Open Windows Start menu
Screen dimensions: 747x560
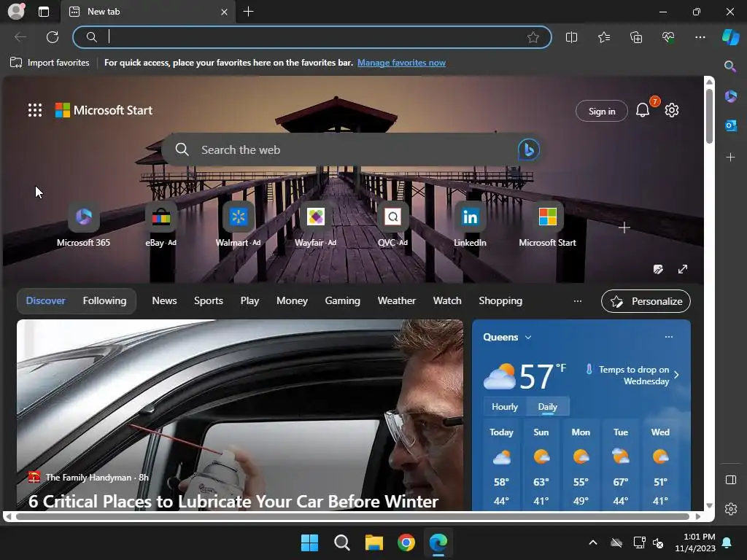tap(309, 542)
